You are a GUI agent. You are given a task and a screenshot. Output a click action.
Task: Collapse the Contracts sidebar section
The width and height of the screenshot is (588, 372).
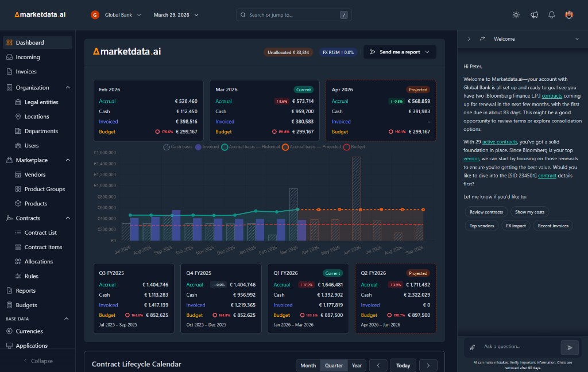(x=68, y=218)
